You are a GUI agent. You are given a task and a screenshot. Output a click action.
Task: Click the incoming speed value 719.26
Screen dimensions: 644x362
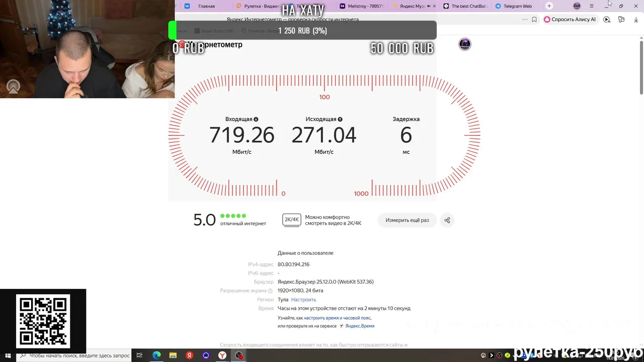point(242,135)
